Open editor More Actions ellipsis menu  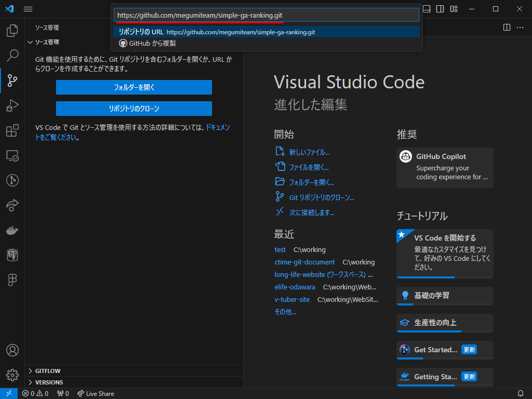(x=520, y=27)
